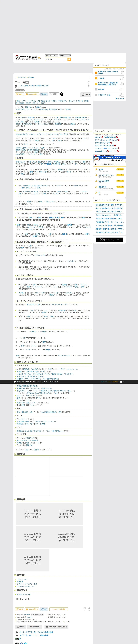Screen dimensions: 138x644
Task: Expand the その他 menu in the dark bar
Action: tap(55, 382)
